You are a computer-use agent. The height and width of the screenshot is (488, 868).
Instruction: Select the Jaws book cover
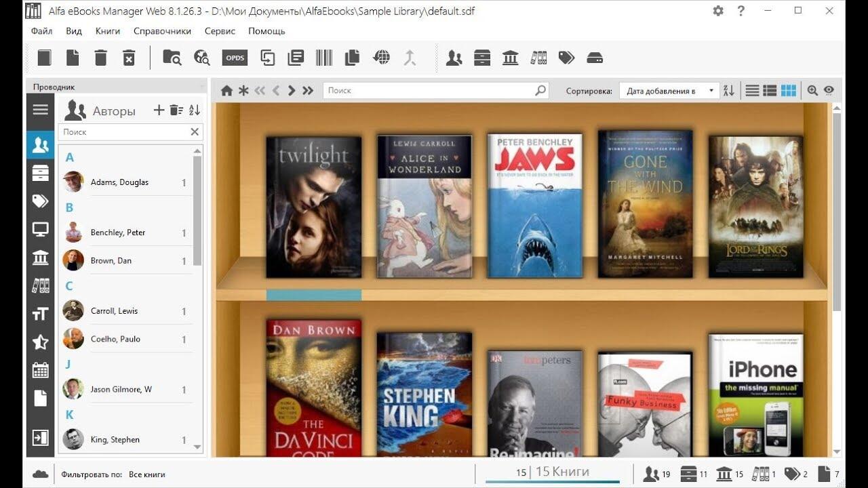(534, 205)
